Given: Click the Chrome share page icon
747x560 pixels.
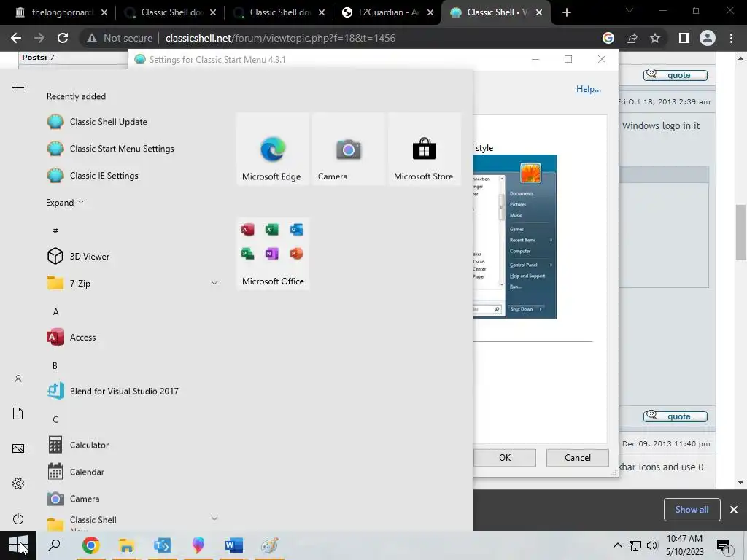Looking at the screenshot, I should (x=632, y=38).
